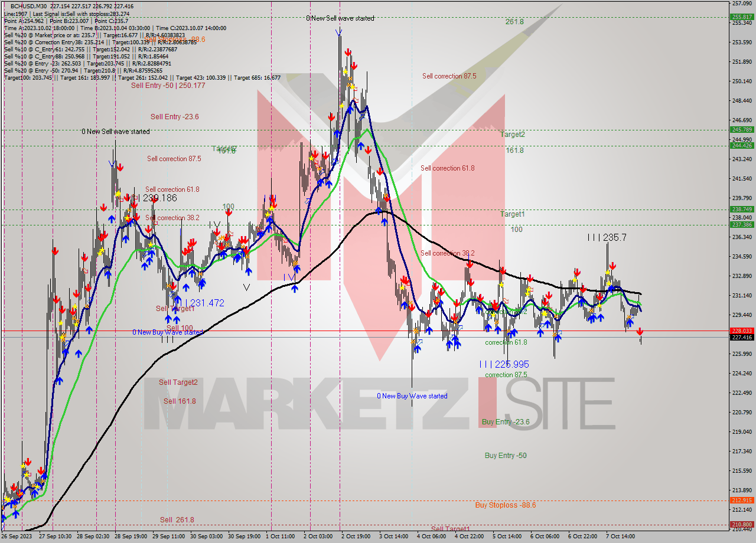Click the 222.490 price axis value
This screenshot has height=543, width=756.
(741, 392)
